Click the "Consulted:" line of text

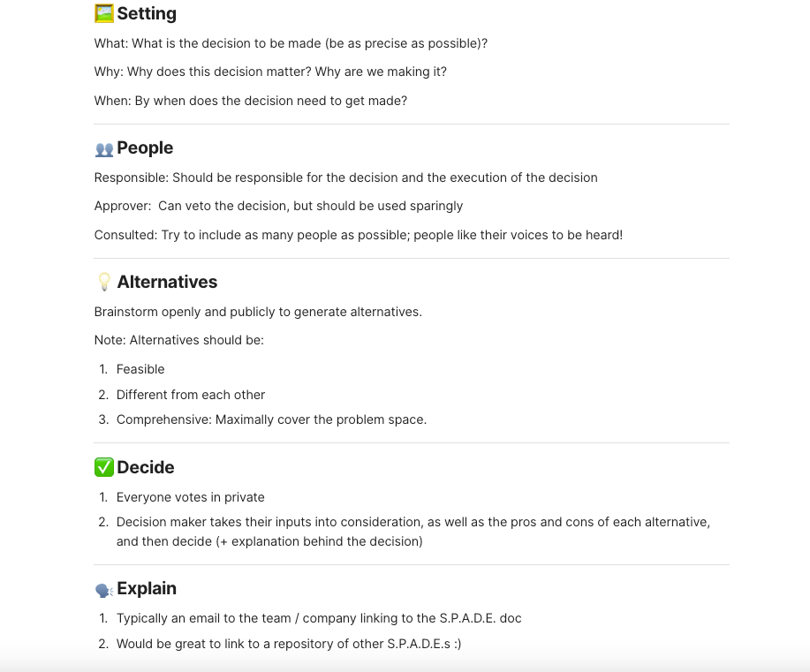pos(358,235)
